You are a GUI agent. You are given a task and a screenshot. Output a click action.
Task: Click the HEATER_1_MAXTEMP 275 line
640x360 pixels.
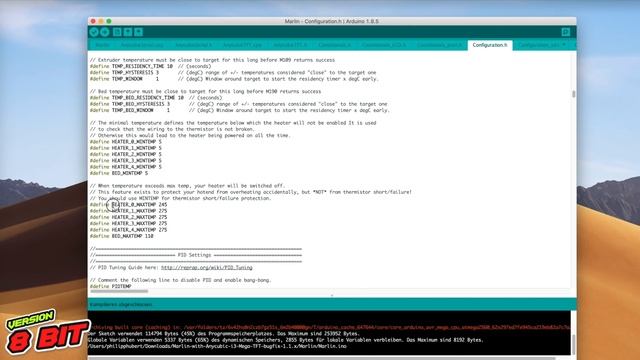click(x=129, y=211)
